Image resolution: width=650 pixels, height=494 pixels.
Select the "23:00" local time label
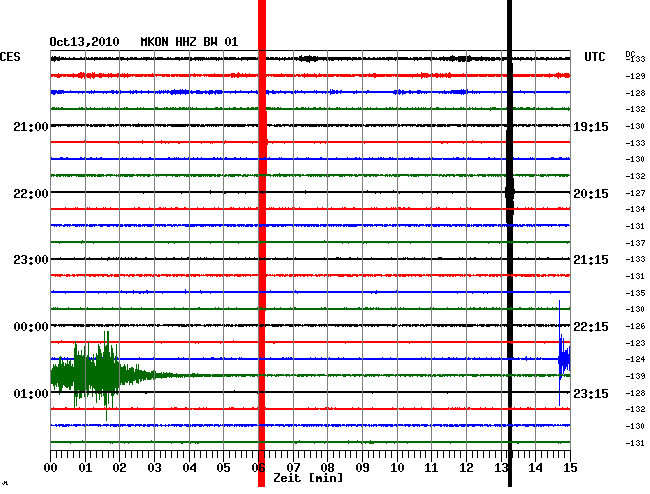tap(31, 260)
